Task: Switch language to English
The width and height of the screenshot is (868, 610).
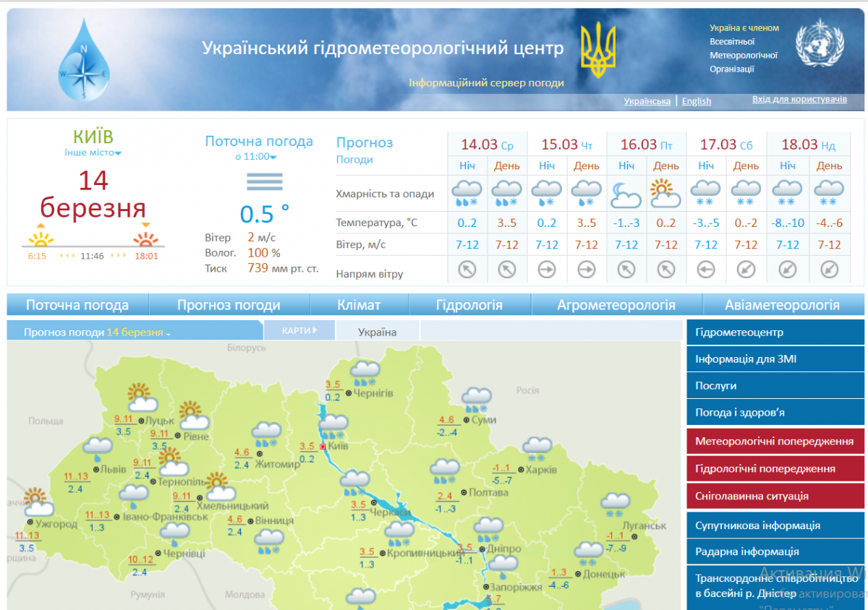Action: (x=696, y=101)
